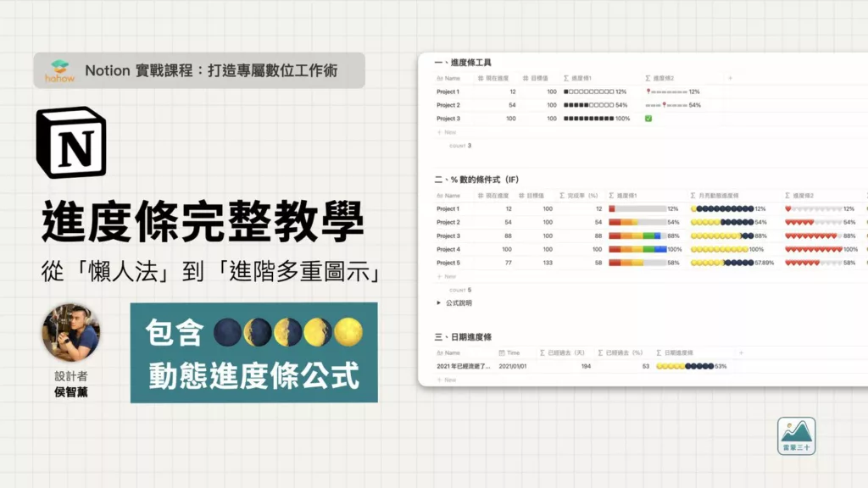
Task: Click the 進度條完整教學 title text
Action: pyautogui.click(x=203, y=221)
